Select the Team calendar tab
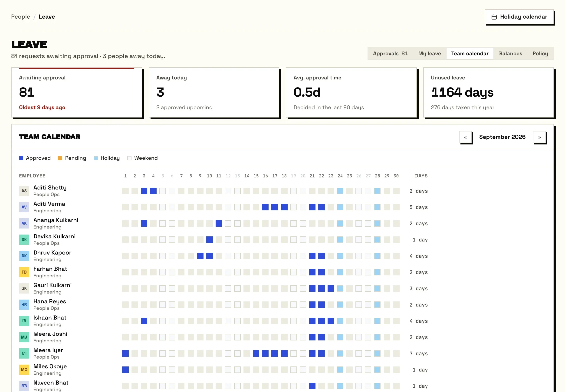 (x=470, y=54)
